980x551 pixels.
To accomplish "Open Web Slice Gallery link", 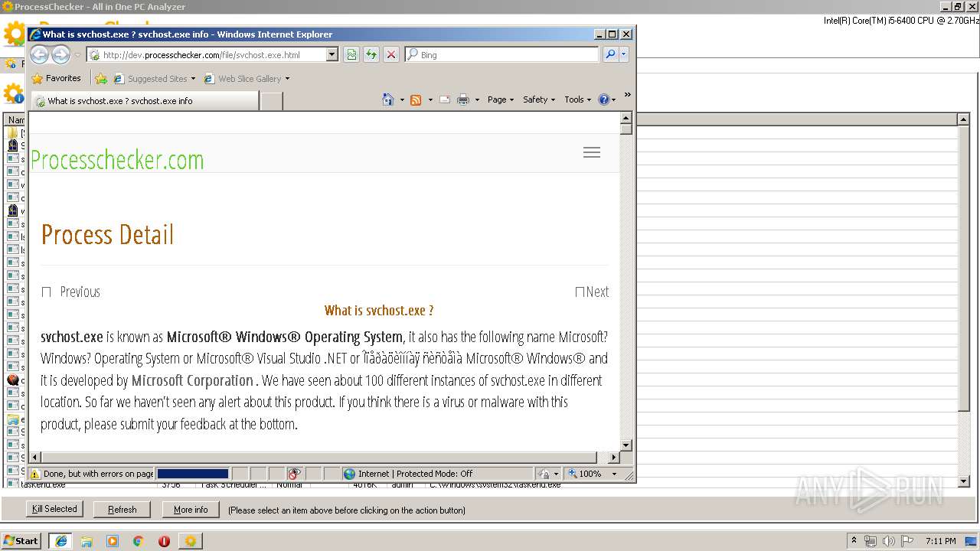I will [x=247, y=78].
